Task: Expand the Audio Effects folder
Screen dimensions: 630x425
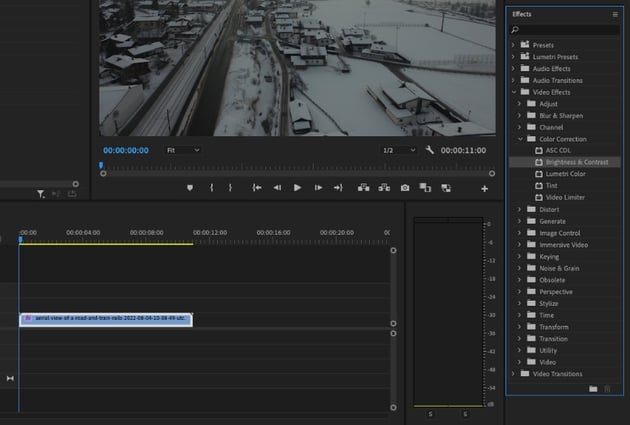Action: pyautogui.click(x=513, y=68)
